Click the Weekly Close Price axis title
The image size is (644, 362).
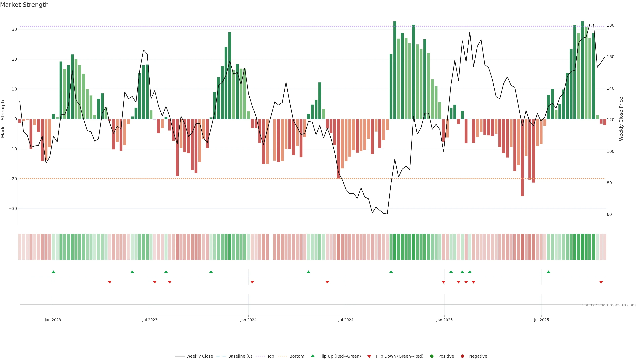point(621,119)
